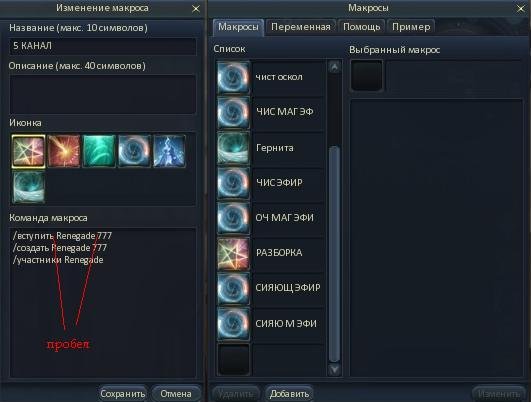The width and height of the screenshot is (531, 402).
Task: Pick the teal wave icon in second row
Action: coord(28,187)
